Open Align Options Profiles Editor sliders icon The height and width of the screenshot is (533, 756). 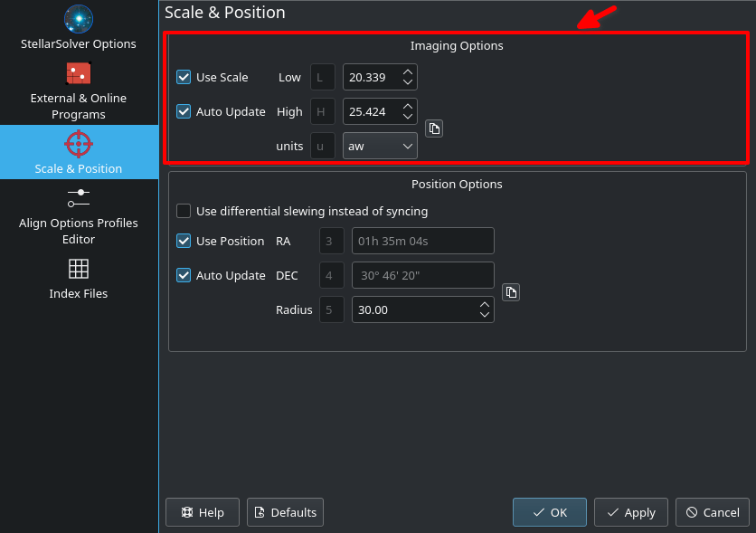point(79,198)
